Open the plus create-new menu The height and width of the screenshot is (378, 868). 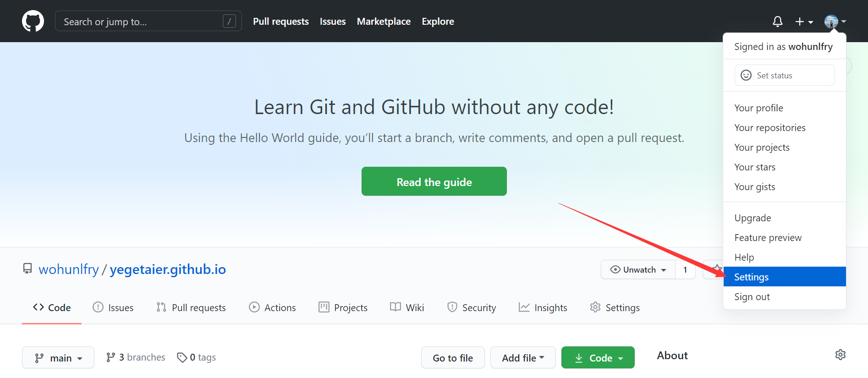(804, 22)
